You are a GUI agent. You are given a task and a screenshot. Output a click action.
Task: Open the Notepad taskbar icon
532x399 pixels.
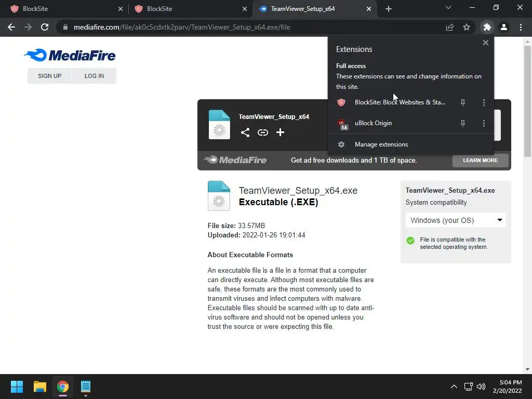[x=86, y=387]
